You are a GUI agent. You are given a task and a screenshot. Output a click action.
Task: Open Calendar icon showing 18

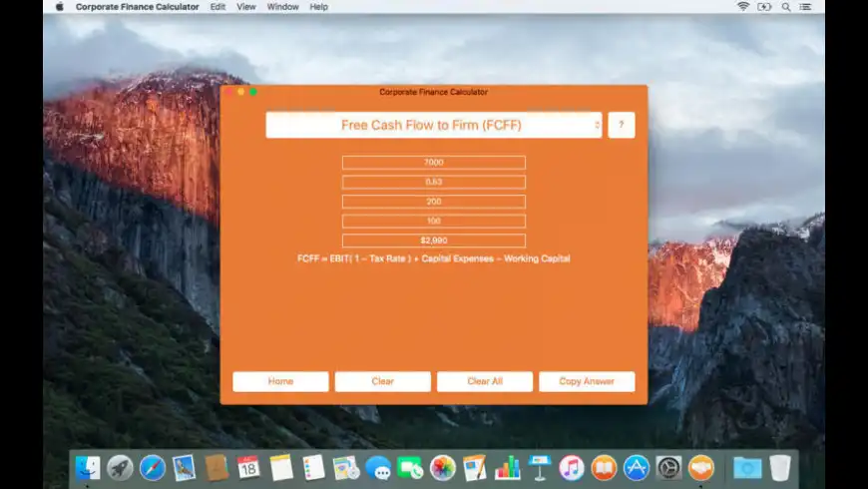248,468
